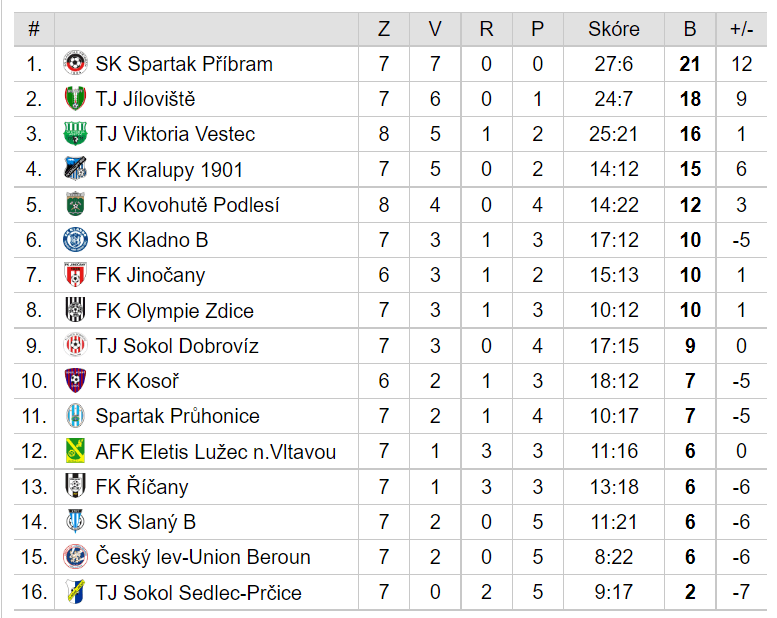Click the B points column header
The height and width of the screenshot is (618, 777).
[x=690, y=29]
